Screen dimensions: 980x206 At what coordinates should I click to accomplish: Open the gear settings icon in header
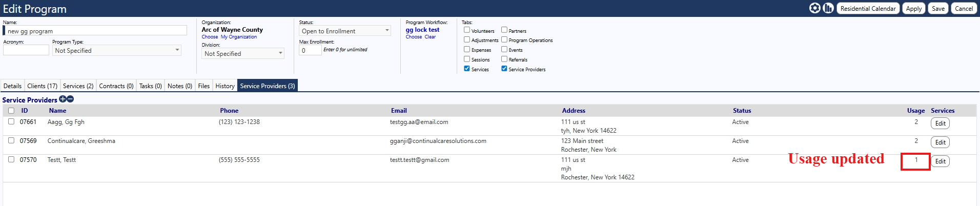coord(814,8)
